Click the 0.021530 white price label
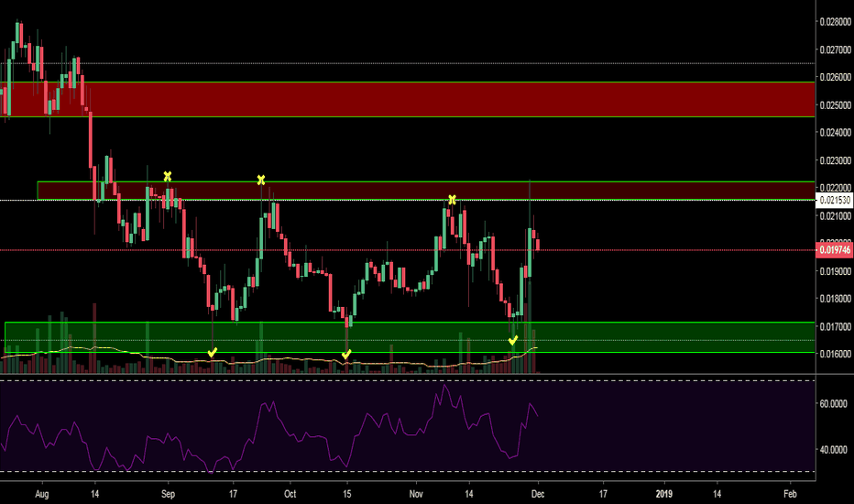 click(x=834, y=200)
